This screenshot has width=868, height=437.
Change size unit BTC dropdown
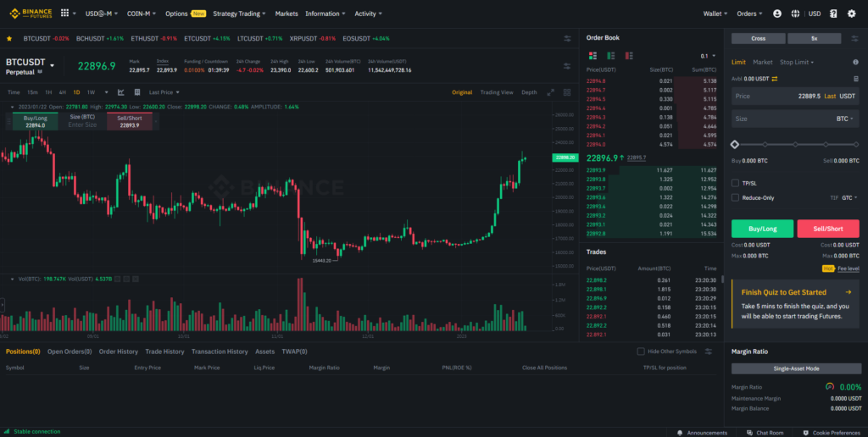click(844, 119)
